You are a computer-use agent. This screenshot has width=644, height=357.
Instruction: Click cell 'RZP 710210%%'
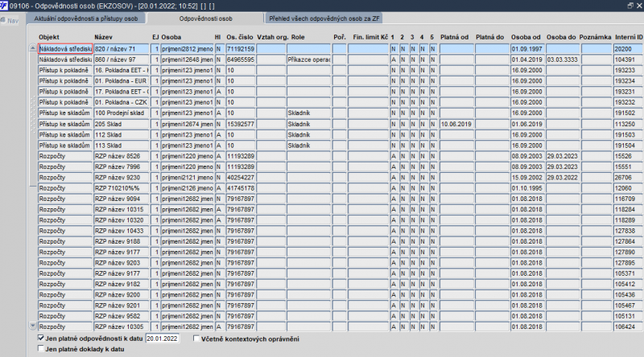[122, 188]
